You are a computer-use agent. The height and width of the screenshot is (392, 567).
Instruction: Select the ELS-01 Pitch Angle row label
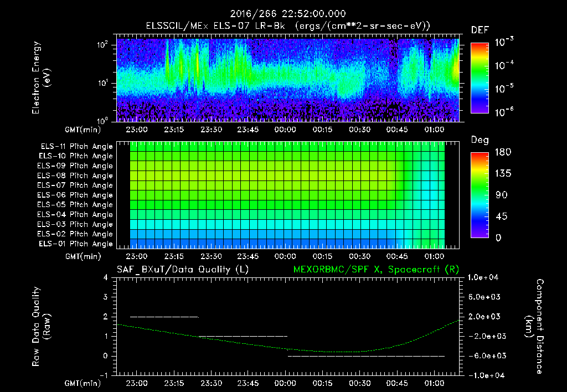click(75, 244)
